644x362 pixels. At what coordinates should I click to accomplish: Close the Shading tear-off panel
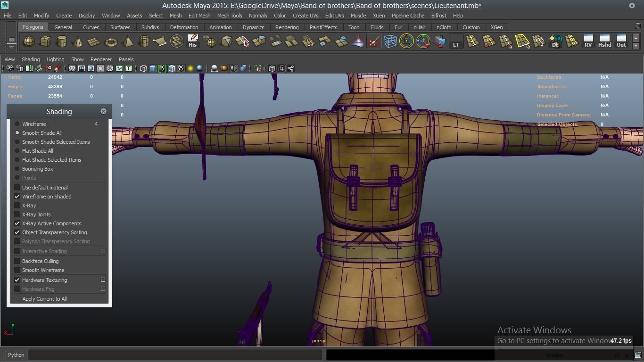pos(103,111)
